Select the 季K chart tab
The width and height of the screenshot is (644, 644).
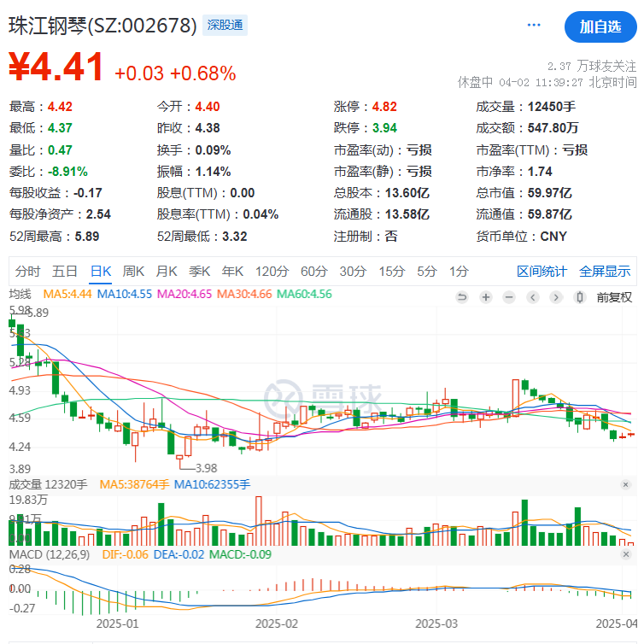coord(200,272)
